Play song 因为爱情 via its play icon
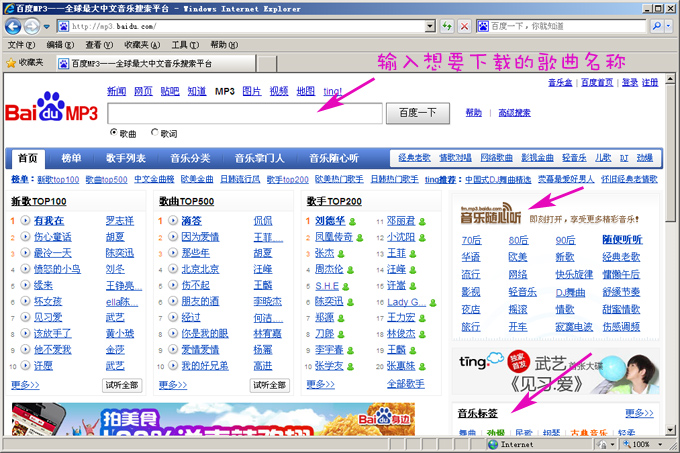680x453 pixels. 173,237
